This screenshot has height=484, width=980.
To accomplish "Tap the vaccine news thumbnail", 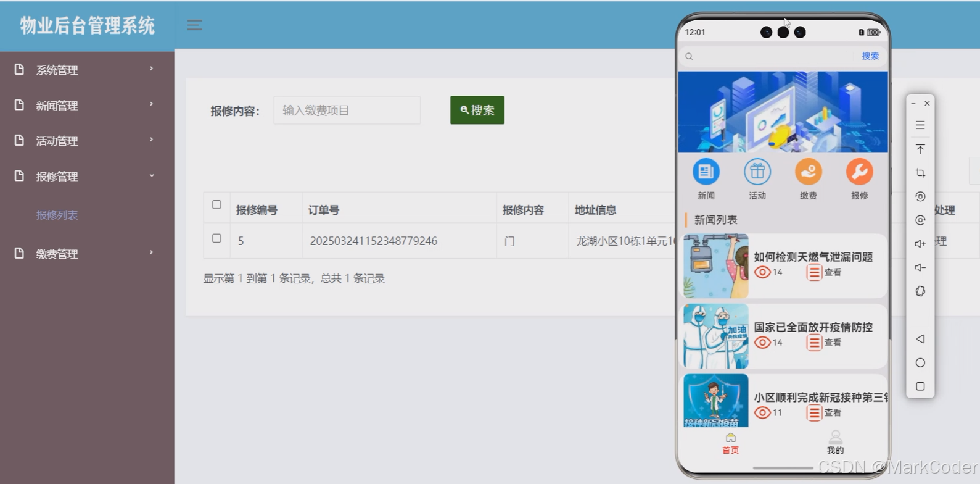I will tap(716, 401).
